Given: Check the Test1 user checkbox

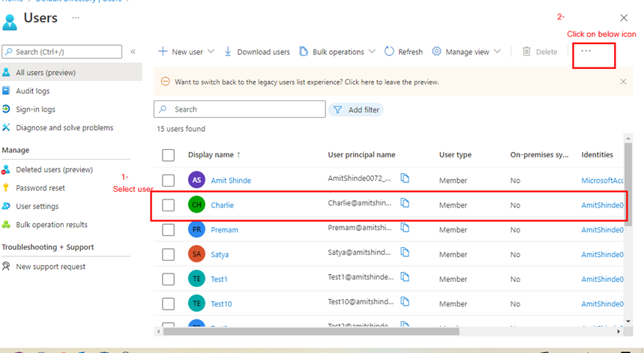Looking at the screenshot, I should click(168, 279).
